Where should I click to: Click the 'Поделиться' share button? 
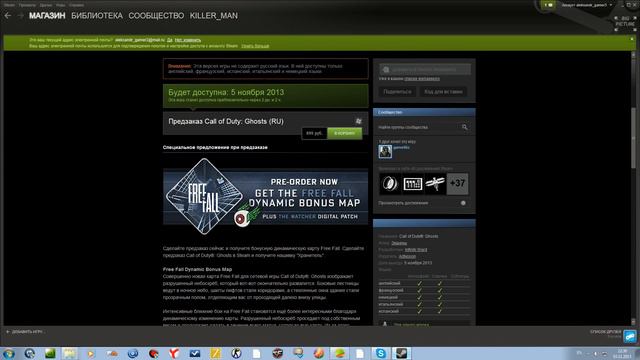coord(397,92)
